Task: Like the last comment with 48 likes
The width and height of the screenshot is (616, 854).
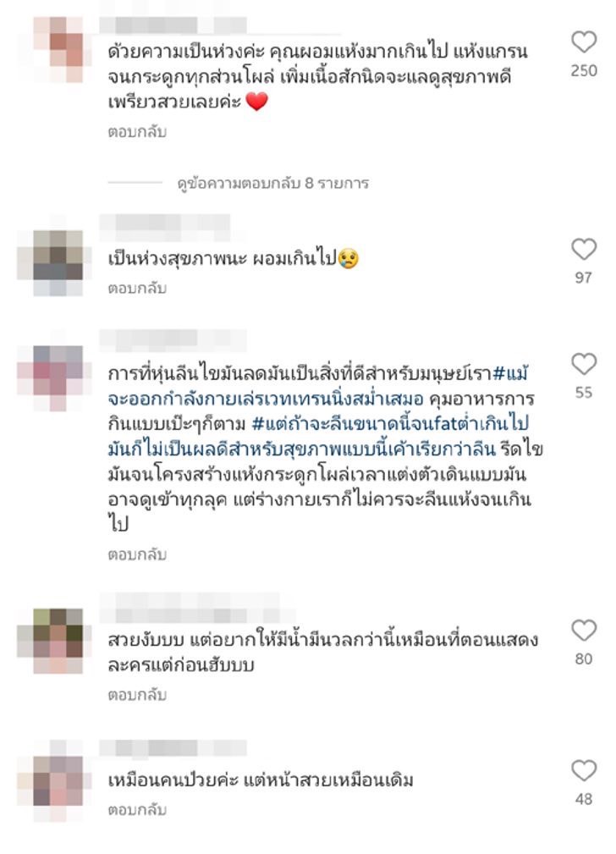Action: (584, 771)
